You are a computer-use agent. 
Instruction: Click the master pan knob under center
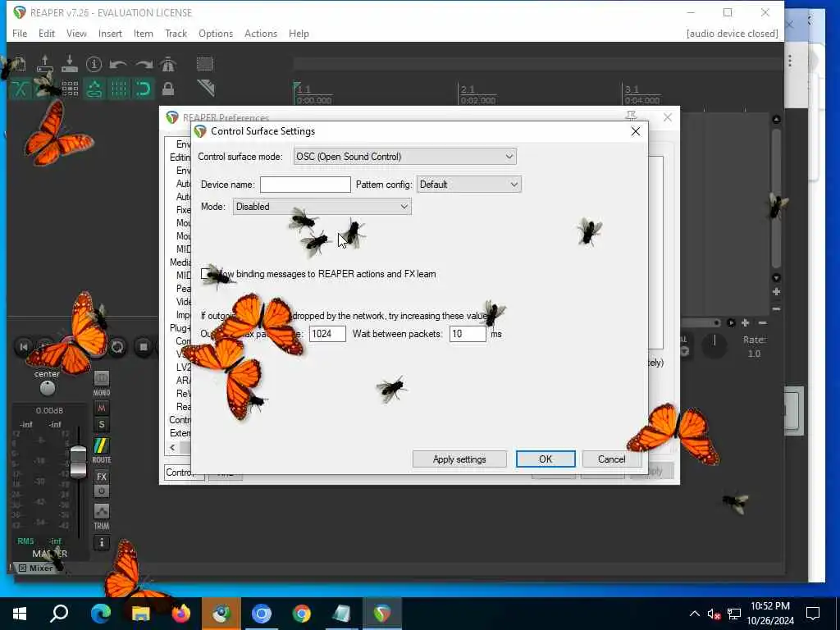point(47,388)
